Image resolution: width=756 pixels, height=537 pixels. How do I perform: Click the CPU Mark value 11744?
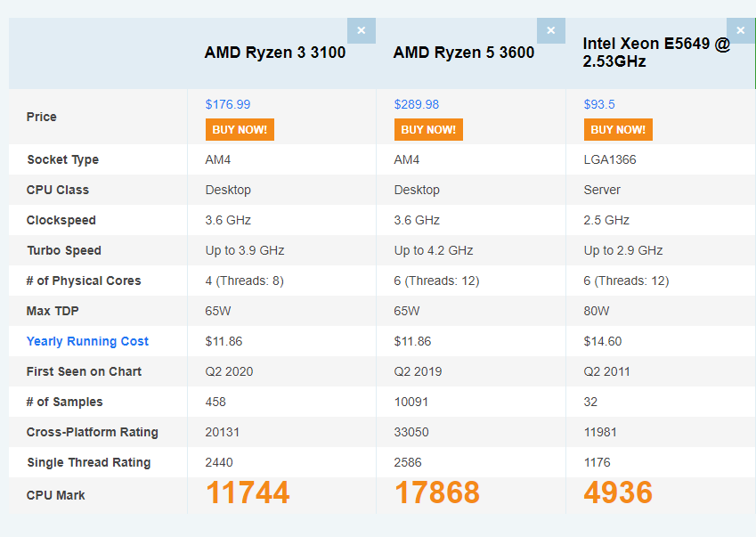[248, 492]
